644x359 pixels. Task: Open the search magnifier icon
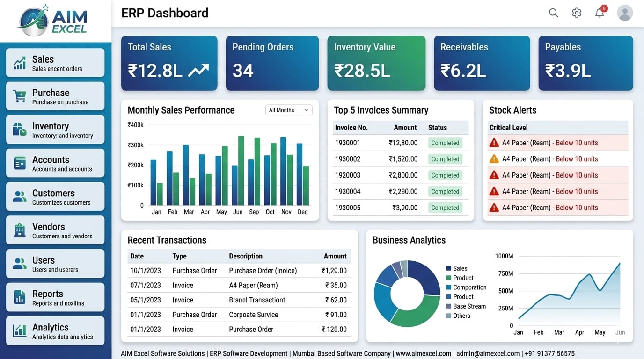point(554,13)
